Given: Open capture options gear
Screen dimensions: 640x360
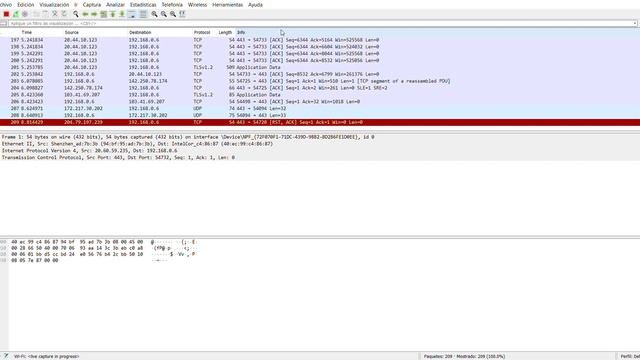Looking at the screenshot, I should point(25,14).
